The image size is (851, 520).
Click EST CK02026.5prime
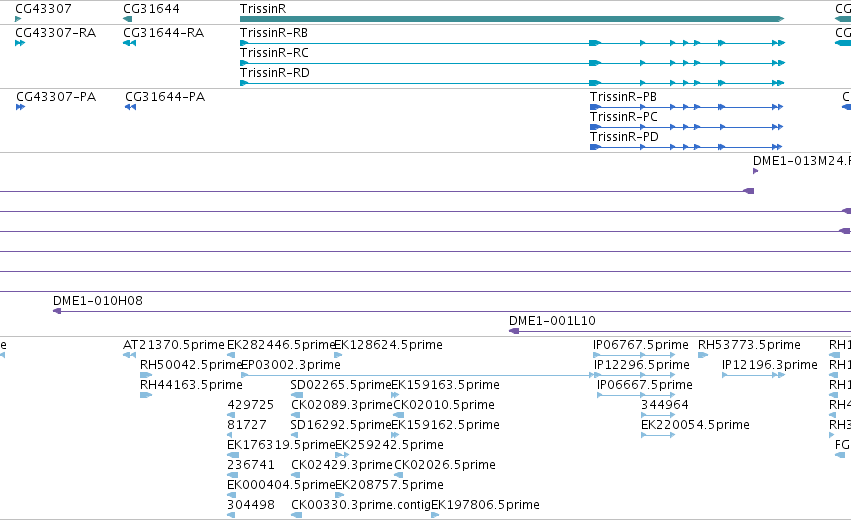(444, 465)
